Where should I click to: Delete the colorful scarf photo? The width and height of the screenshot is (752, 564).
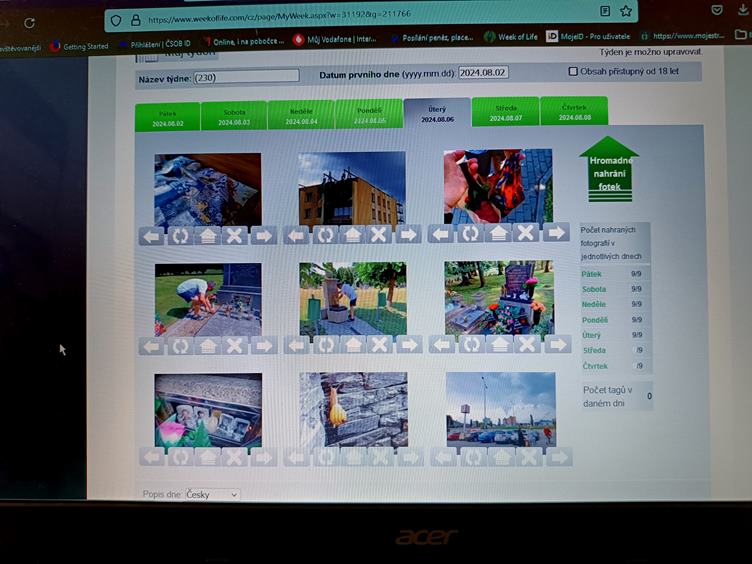526,233
